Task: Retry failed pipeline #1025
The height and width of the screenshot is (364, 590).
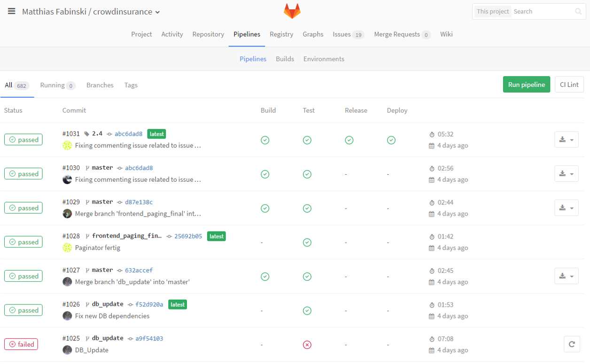Action: pos(571,344)
